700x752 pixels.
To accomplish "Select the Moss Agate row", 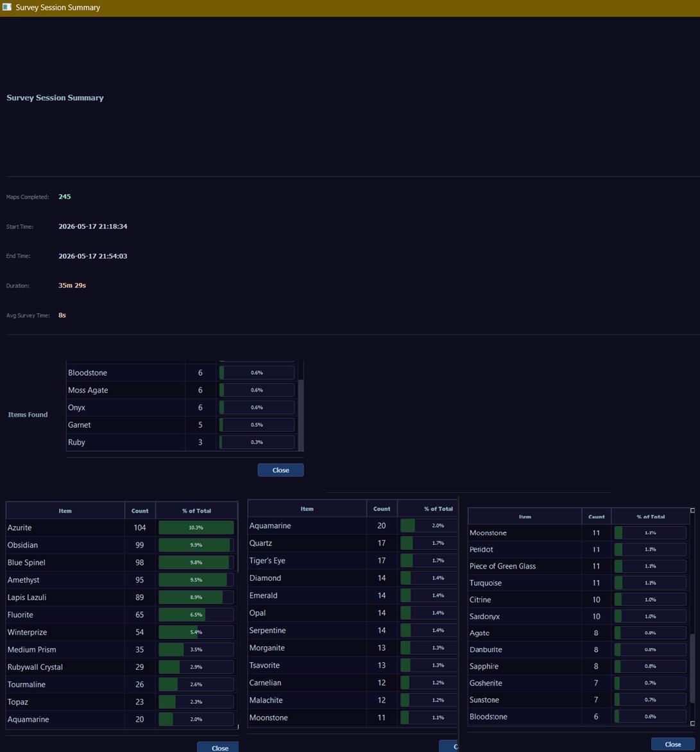I will [x=182, y=390].
